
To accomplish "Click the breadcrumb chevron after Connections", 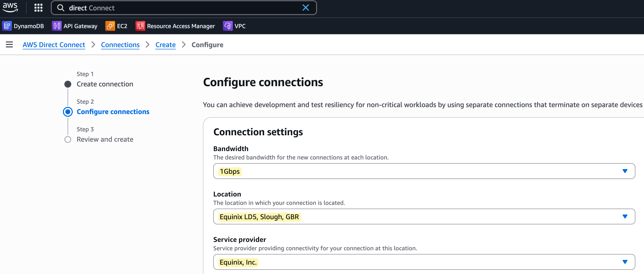I will click(x=147, y=45).
